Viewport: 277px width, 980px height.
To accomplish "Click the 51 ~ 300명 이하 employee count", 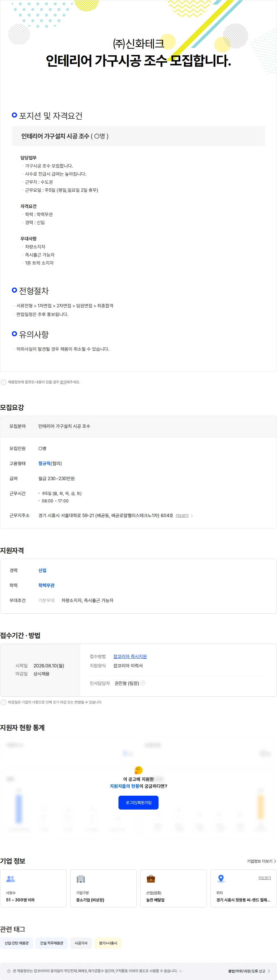I will (20, 900).
